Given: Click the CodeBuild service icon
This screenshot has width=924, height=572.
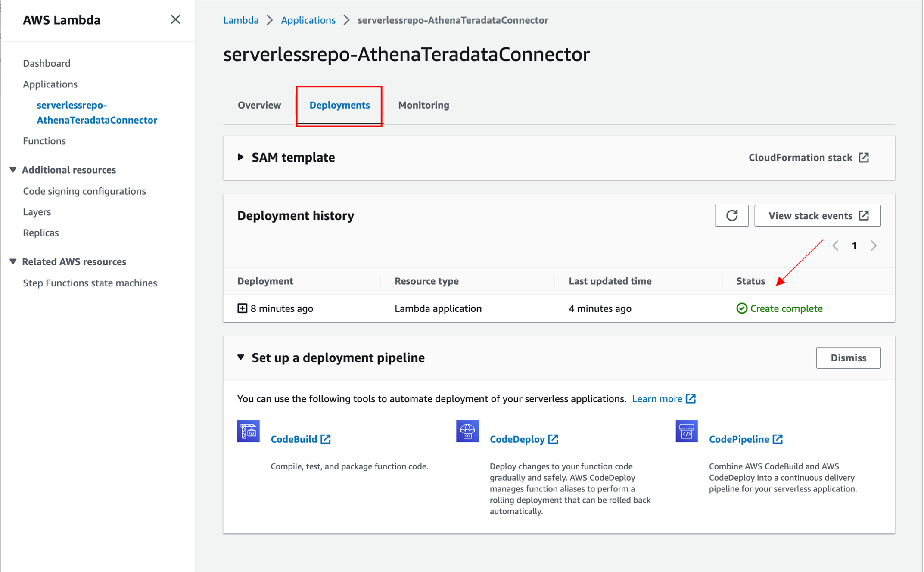Looking at the screenshot, I should pyautogui.click(x=248, y=431).
